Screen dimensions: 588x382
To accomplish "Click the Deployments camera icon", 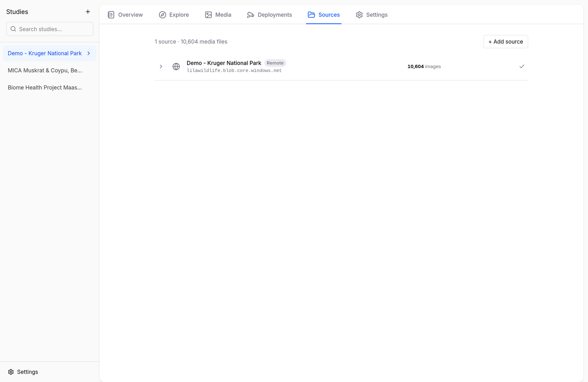I will click(x=251, y=15).
